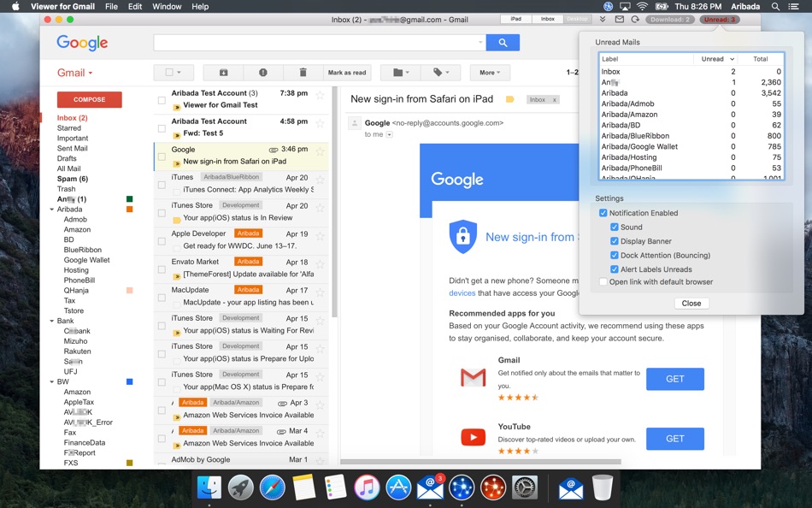Click the orange color swatch beside Aribada label
The width and height of the screenshot is (812, 508).
coord(129,210)
